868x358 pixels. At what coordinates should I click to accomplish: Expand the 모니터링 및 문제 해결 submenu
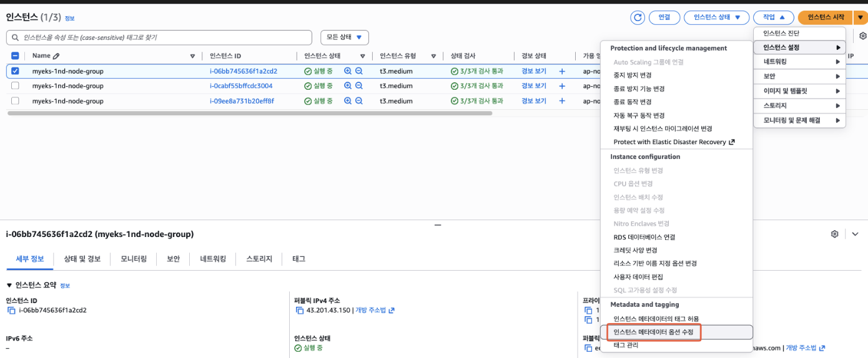[x=799, y=120]
